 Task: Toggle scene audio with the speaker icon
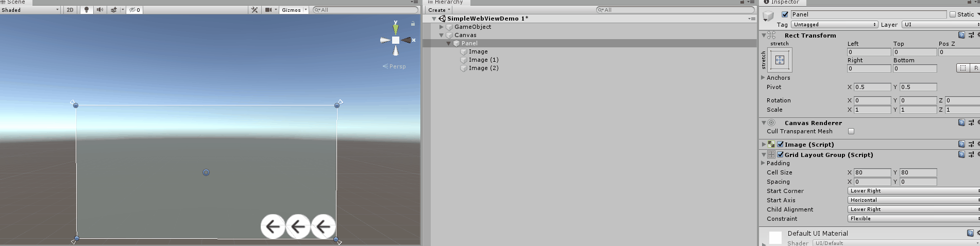(99, 10)
